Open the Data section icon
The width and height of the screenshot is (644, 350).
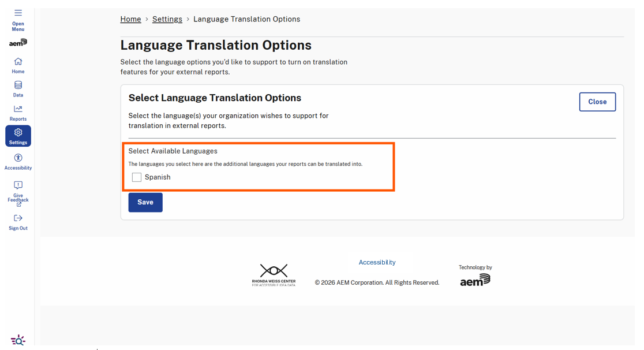click(x=18, y=85)
